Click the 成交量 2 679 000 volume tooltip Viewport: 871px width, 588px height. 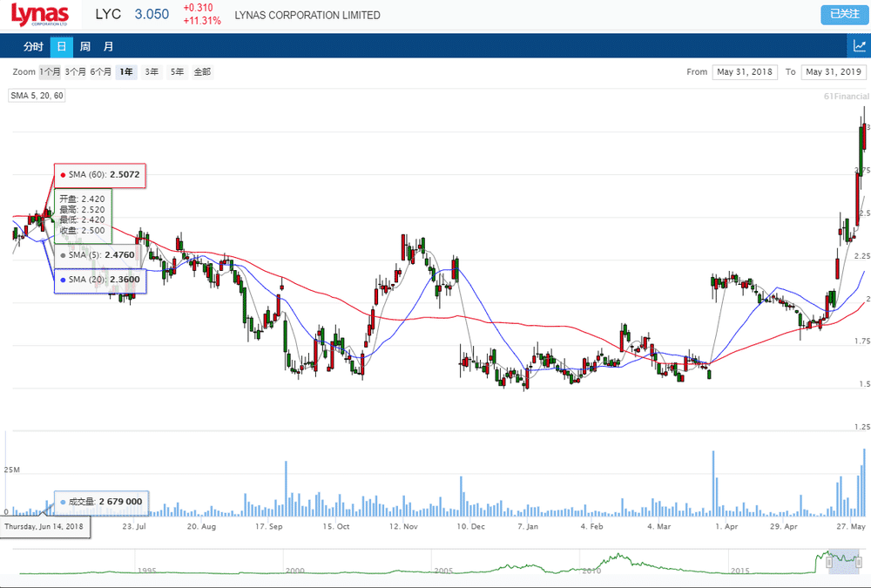tap(102, 502)
